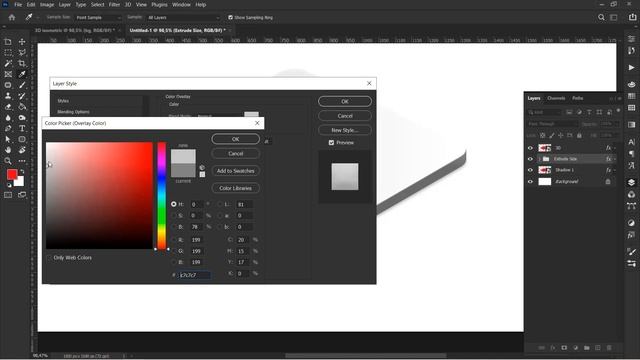This screenshot has height=360, width=640.
Task: Open the search magnifier at top right
Action: (x=601, y=18)
